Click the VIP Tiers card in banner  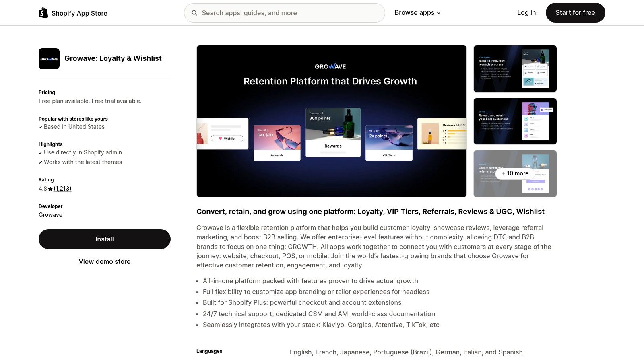pos(389,143)
